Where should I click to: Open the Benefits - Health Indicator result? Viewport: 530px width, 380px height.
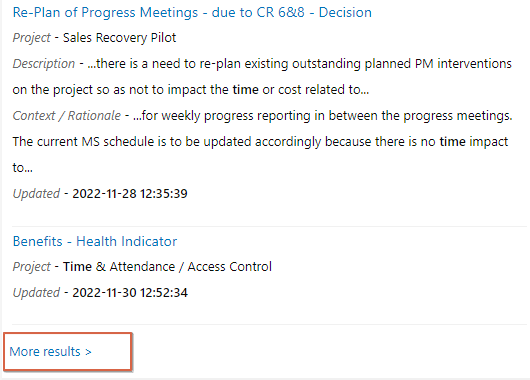95,241
